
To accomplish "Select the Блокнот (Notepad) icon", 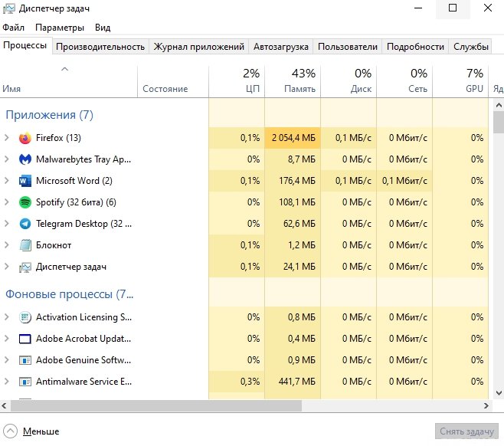I will [x=25, y=245].
